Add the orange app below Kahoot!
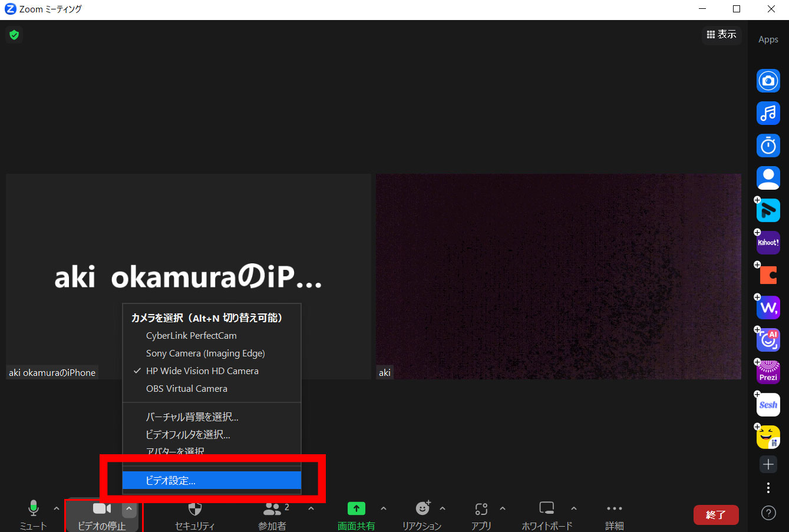 click(768, 275)
